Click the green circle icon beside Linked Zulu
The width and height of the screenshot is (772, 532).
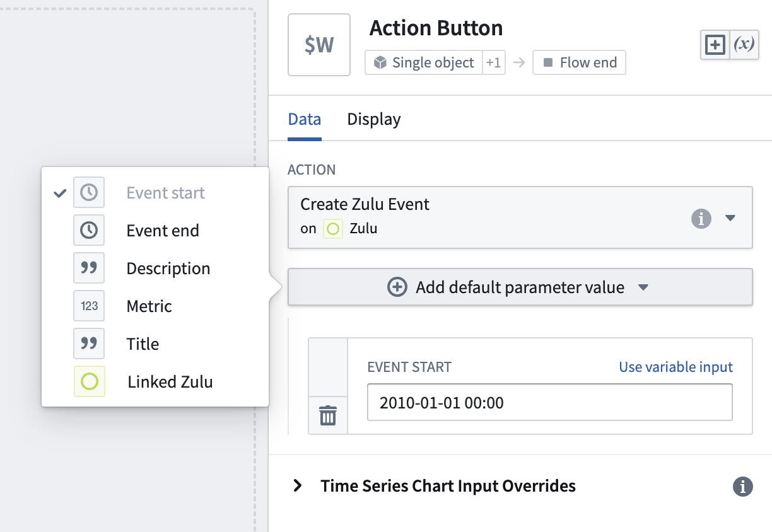tap(89, 382)
